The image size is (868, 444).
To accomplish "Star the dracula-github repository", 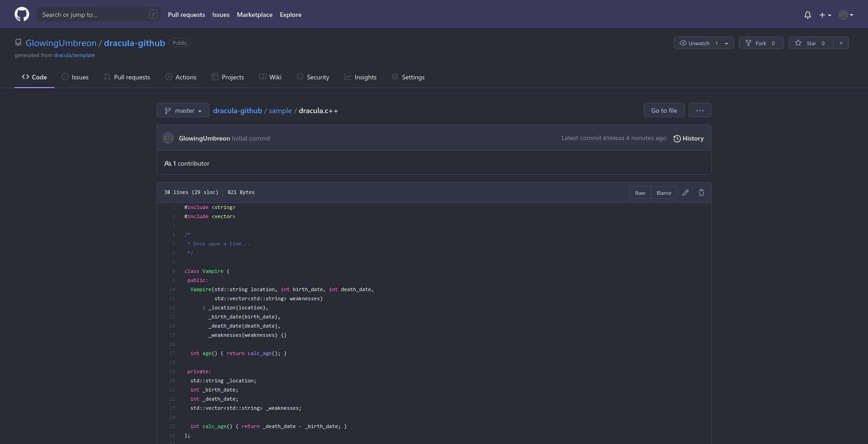I will (811, 43).
